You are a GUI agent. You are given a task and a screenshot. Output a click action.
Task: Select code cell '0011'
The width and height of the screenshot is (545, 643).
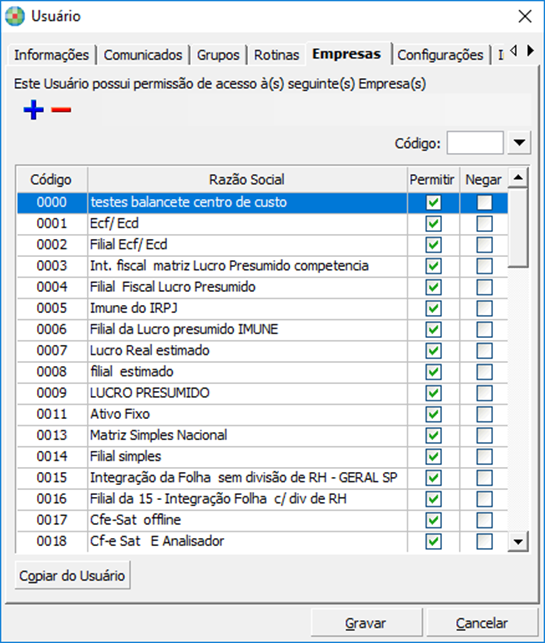click(52, 415)
